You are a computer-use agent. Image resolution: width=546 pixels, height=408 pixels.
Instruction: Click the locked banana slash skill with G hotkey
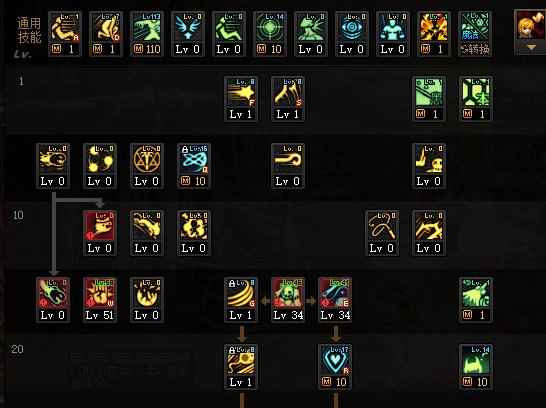coord(241,300)
